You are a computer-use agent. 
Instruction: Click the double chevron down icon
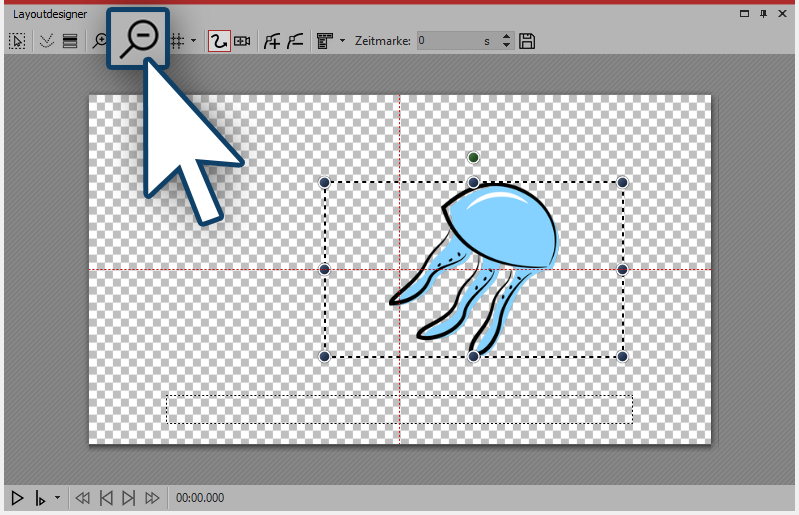46,41
